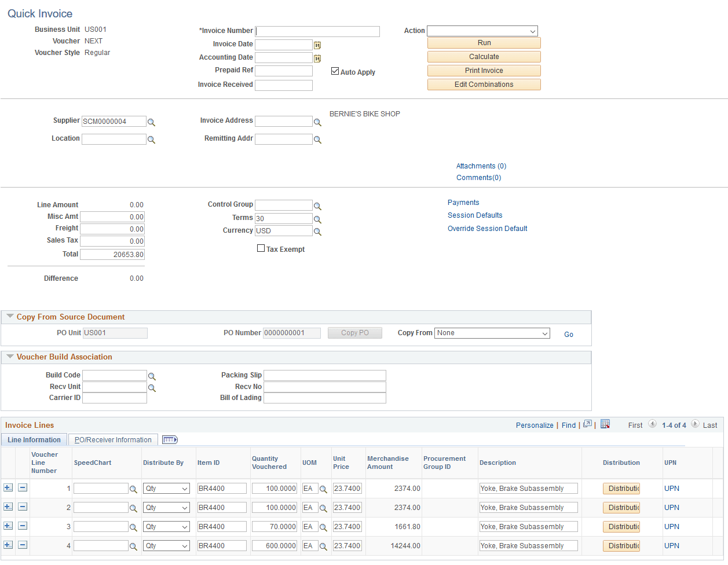
Task: Click the zoom grid in new window icon
Action: coord(587,424)
